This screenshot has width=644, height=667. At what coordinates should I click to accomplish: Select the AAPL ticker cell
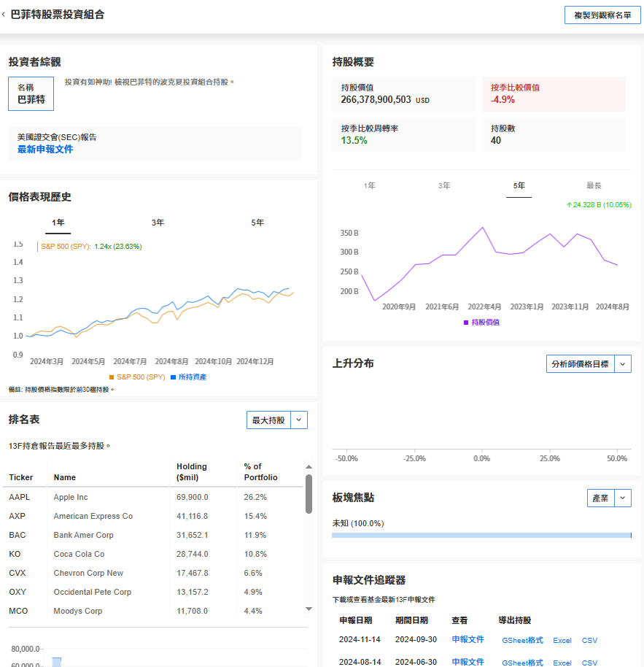20,497
